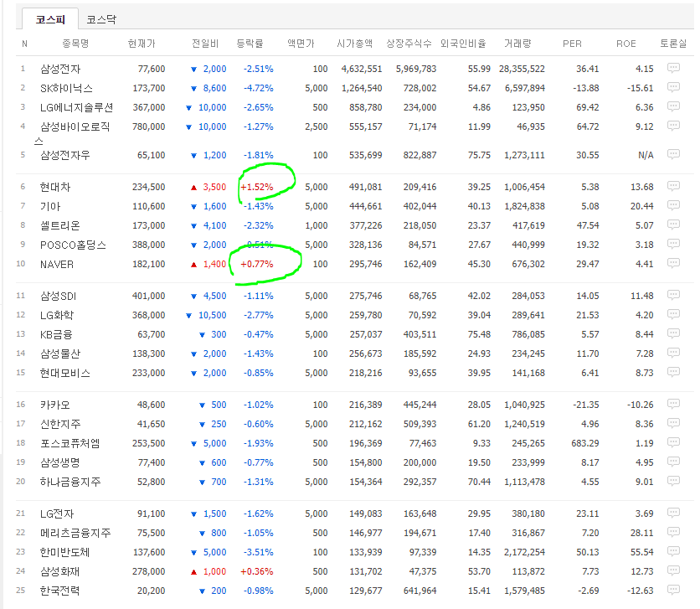Open discussion room icon for LG에너지솔루션
Image resolution: width=700 pixels, height=609 pixels.
(x=673, y=106)
